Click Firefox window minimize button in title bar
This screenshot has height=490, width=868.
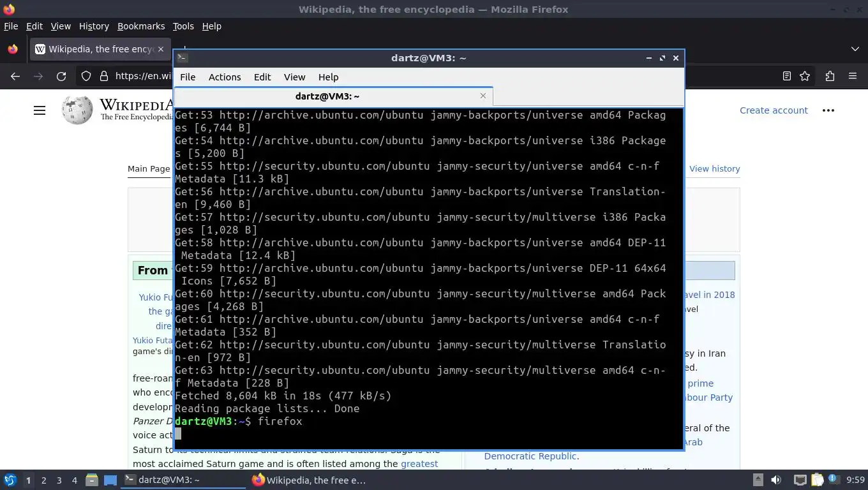click(x=833, y=10)
